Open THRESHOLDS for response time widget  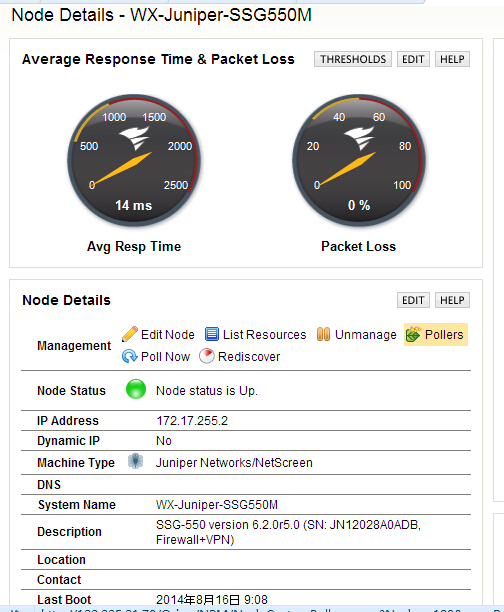tap(353, 59)
